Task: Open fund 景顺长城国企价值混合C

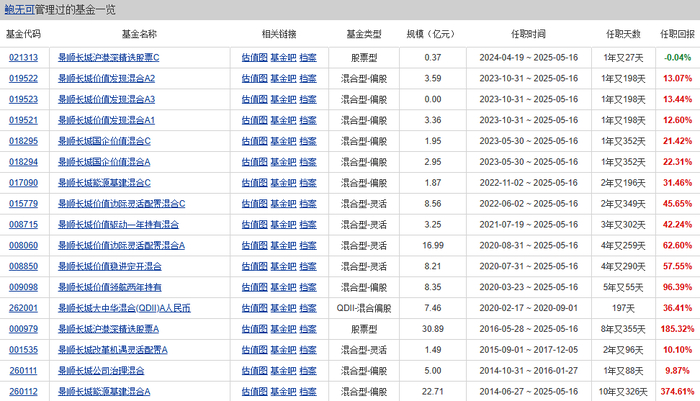Action: [x=104, y=141]
